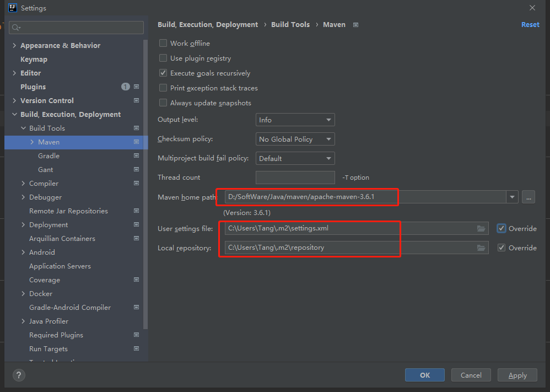Click the project-level icon on Gant row

137,169
